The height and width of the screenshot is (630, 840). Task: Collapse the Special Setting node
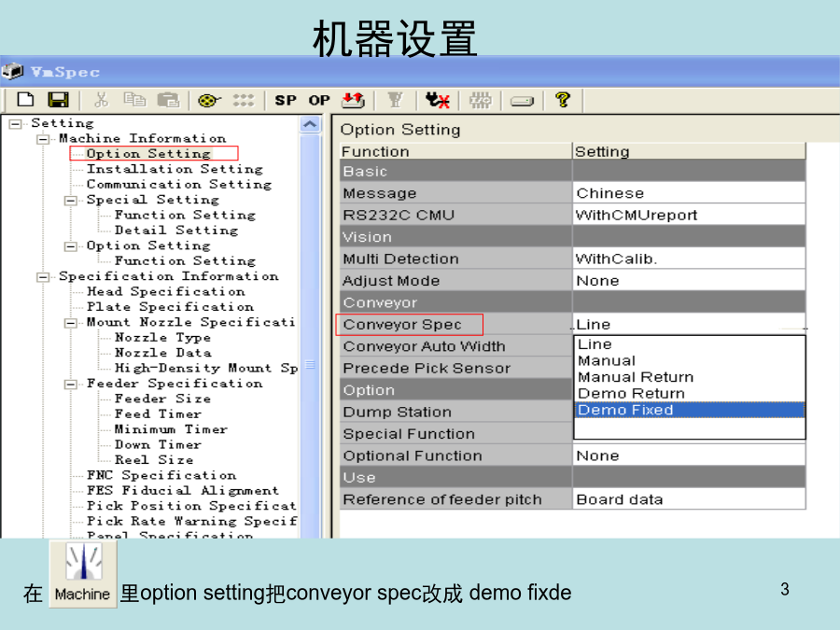(x=70, y=201)
